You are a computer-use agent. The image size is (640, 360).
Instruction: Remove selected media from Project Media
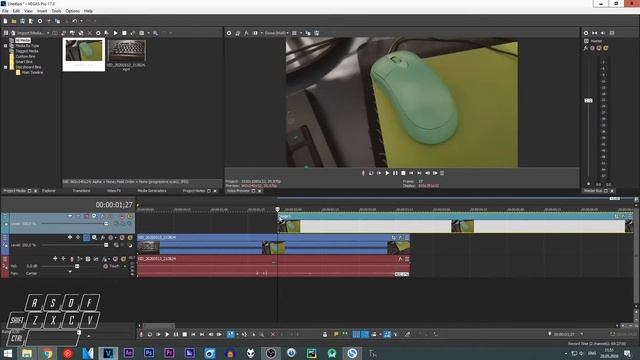(x=90, y=33)
